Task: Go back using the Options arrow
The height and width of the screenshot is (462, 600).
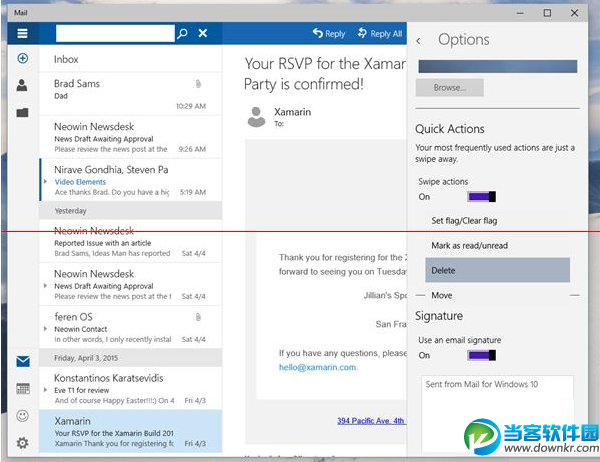Action: [x=418, y=41]
